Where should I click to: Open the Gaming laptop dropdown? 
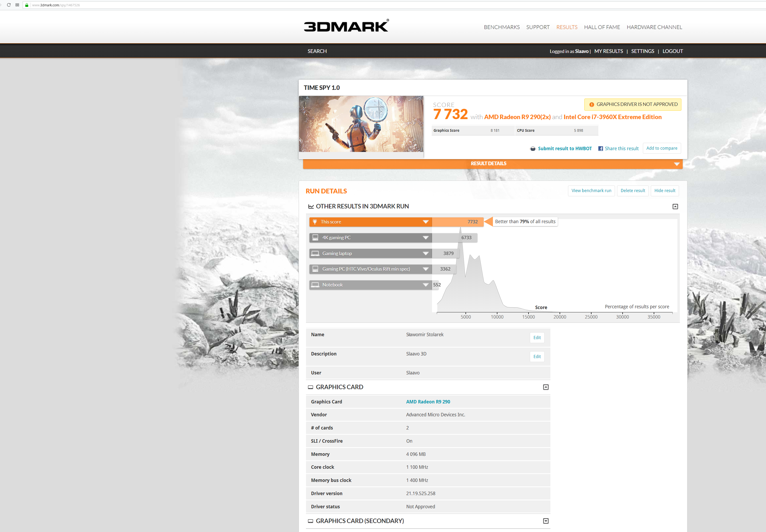pyautogui.click(x=425, y=253)
